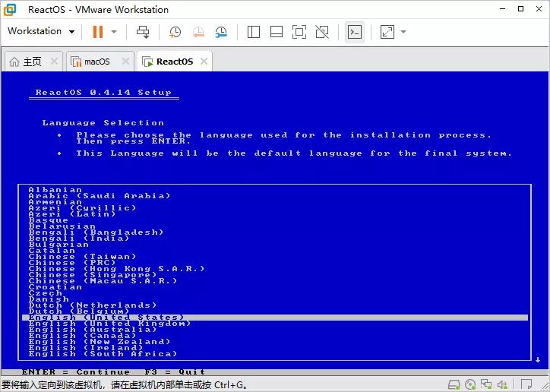Close the macOS tab
550x392 pixels.
[125, 62]
